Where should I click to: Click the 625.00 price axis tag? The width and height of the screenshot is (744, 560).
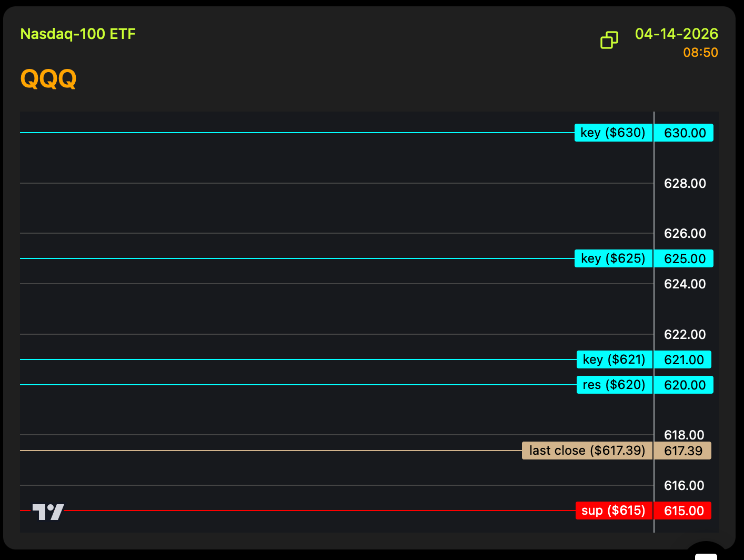click(x=684, y=258)
